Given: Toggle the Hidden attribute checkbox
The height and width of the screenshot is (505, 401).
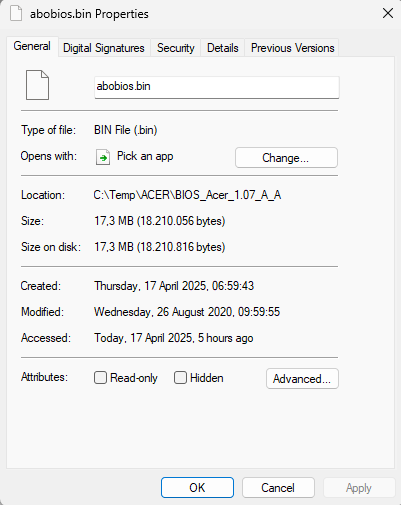Looking at the screenshot, I should [x=180, y=378].
